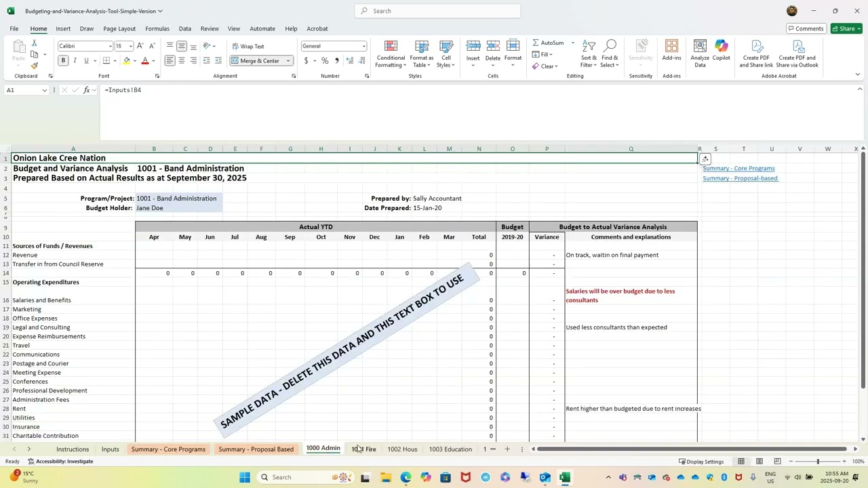Image resolution: width=868 pixels, height=488 pixels.
Task: Toggle Bottom Align
Action: 193,46
